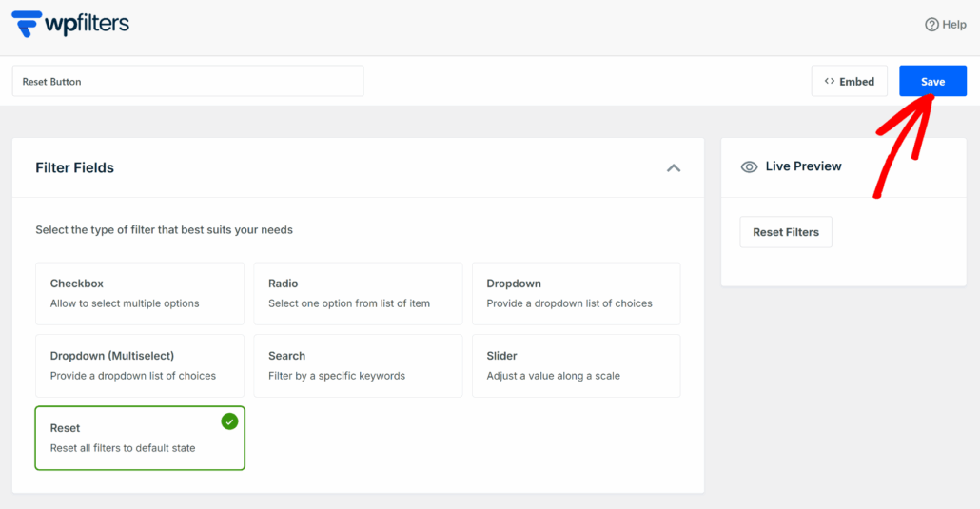980x509 pixels.
Task: Click Reset Filters button in Live Preview
Action: click(x=786, y=232)
